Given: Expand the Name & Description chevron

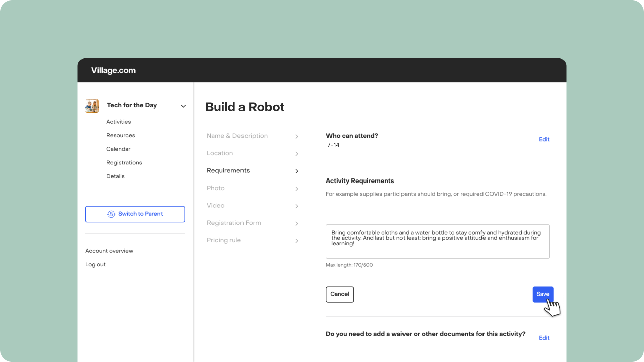Looking at the screenshot, I should (297, 136).
